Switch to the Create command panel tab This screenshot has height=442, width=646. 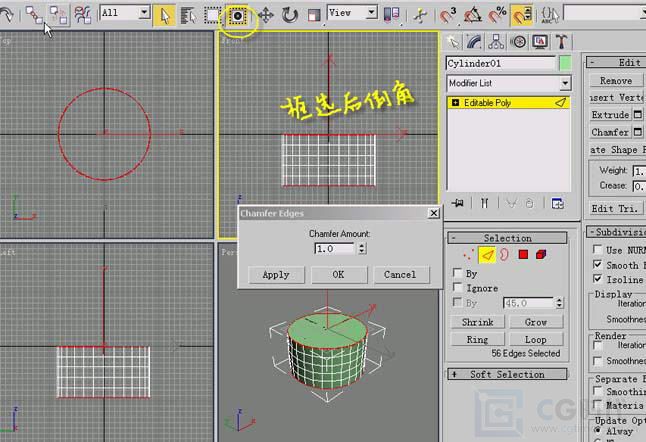tap(453, 42)
